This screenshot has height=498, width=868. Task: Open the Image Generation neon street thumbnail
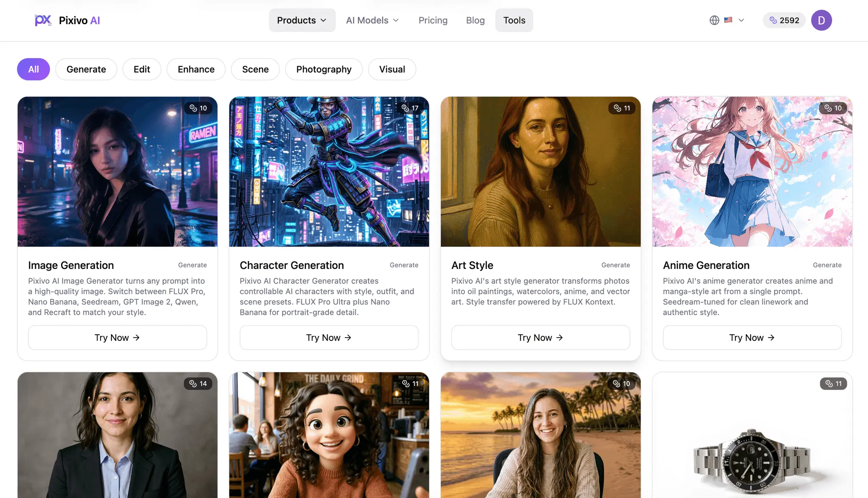click(x=117, y=171)
